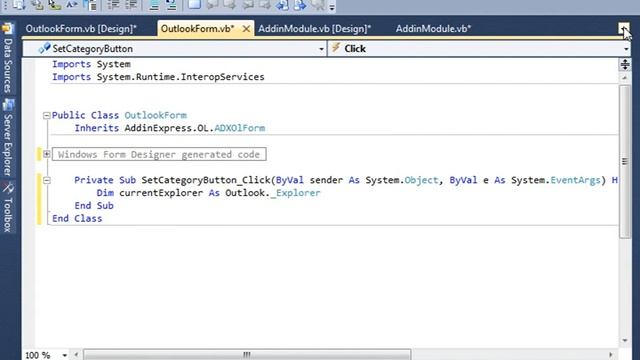Open the Click method name dropdown
The height and width of the screenshot is (360, 640).
[x=626, y=49]
